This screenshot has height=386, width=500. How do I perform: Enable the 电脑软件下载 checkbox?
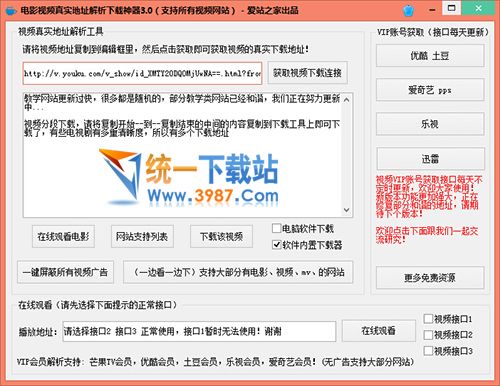coord(276,228)
